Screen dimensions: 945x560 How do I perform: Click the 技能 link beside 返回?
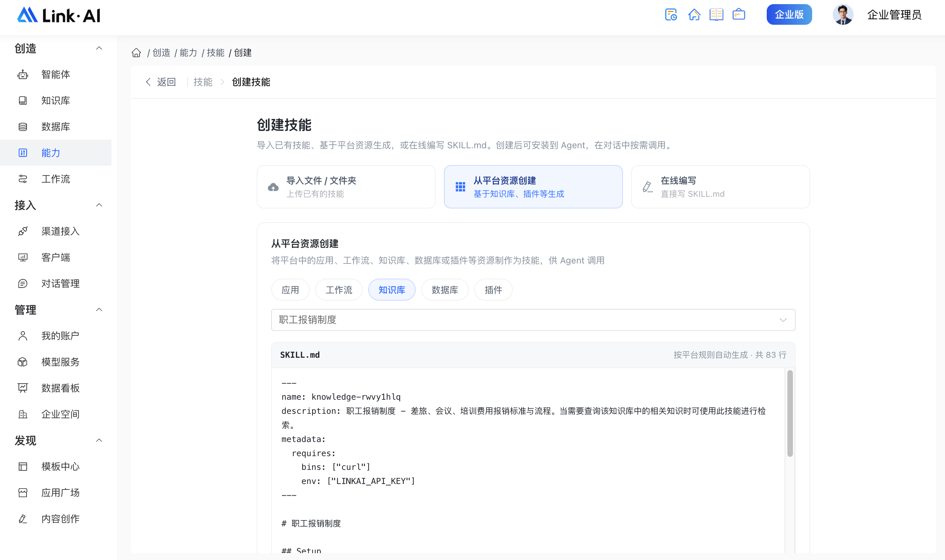tap(203, 82)
